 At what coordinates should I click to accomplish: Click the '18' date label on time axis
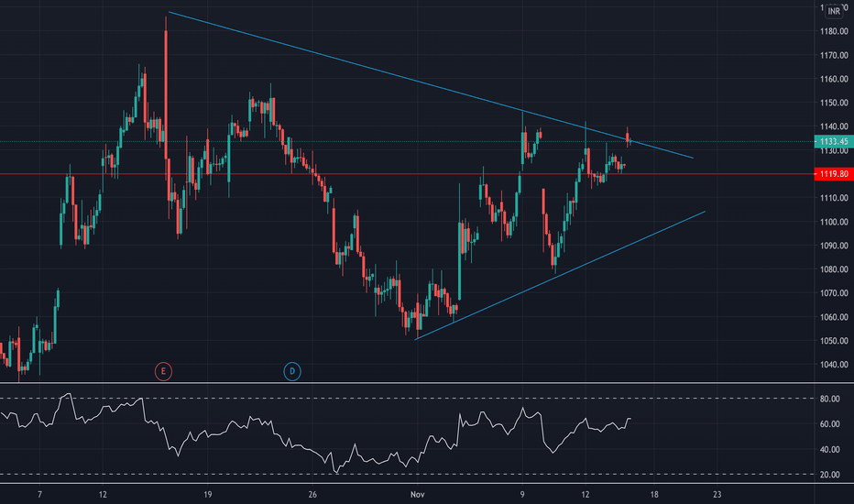point(654,495)
